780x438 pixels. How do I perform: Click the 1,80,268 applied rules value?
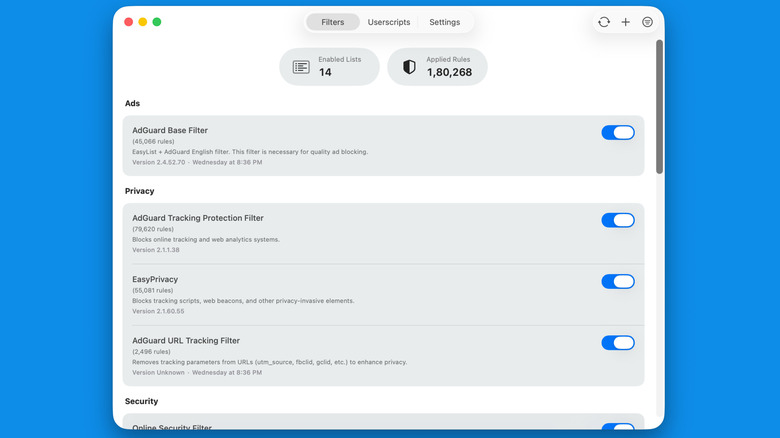(x=449, y=72)
